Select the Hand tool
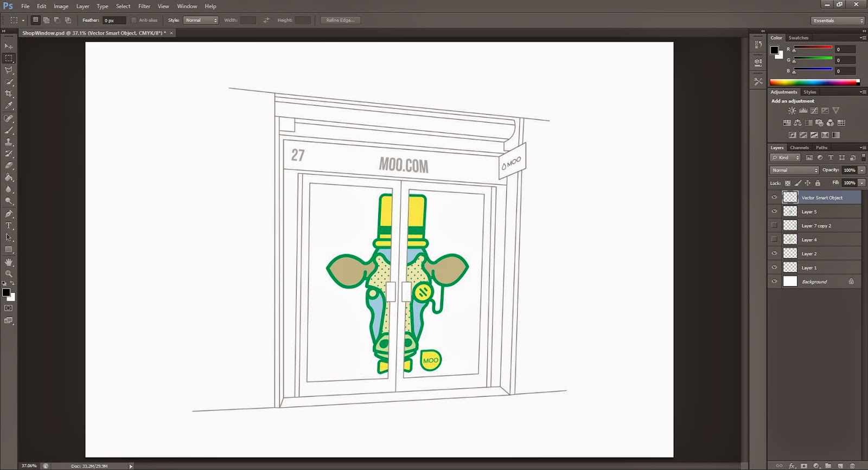 [x=9, y=262]
